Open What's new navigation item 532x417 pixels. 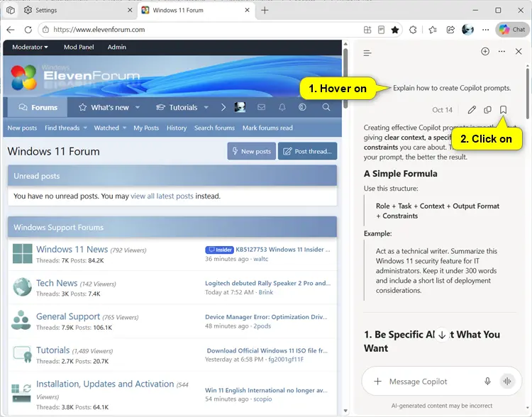[105, 108]
